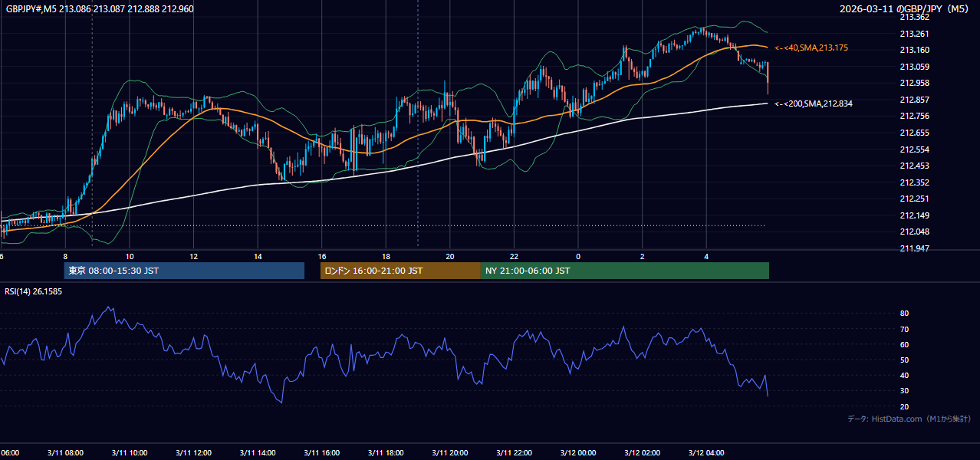Click the London 16:00-21:00 JST session bar
The image size is (980, 460).
click(x=400, y=271)
